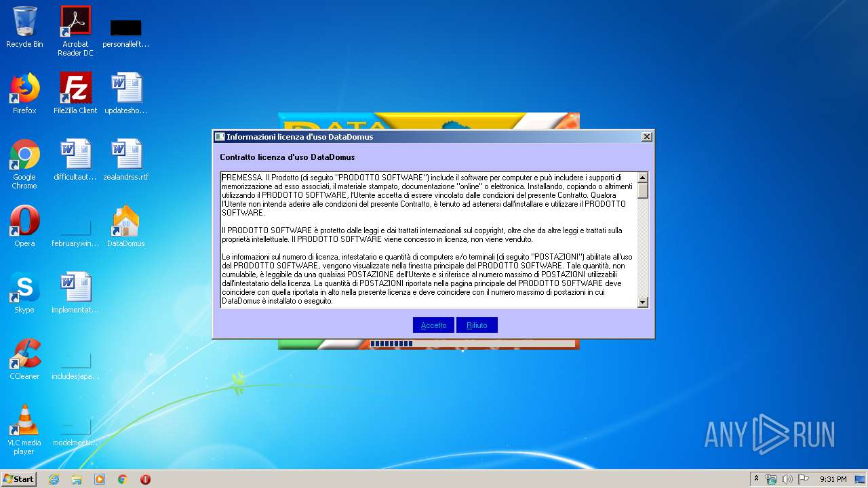Click the license scrollbar thumb

coord(643,190)
